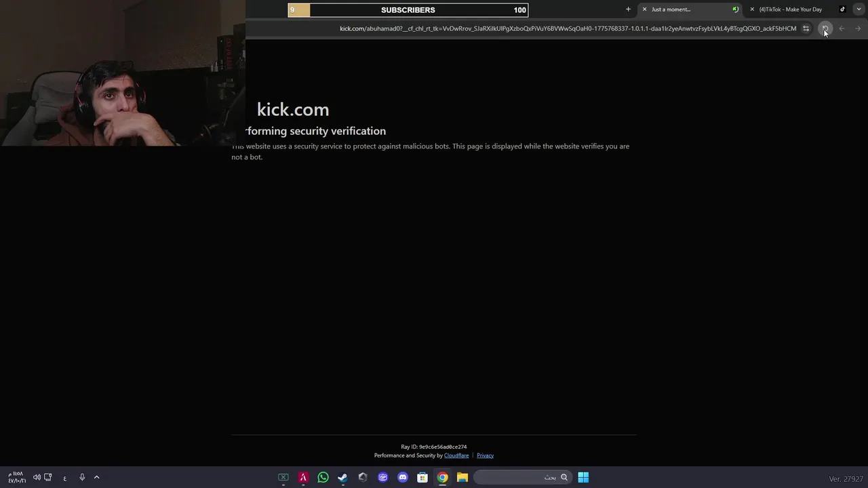Screen dimensions: 868x488
Task: Open the volume control in system tray
Action: coord(37,477)
